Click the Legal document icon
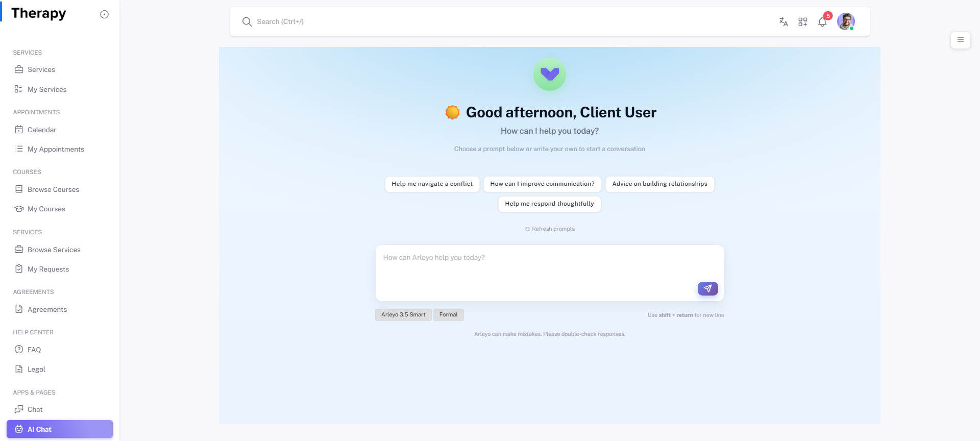 click(19, 369)
